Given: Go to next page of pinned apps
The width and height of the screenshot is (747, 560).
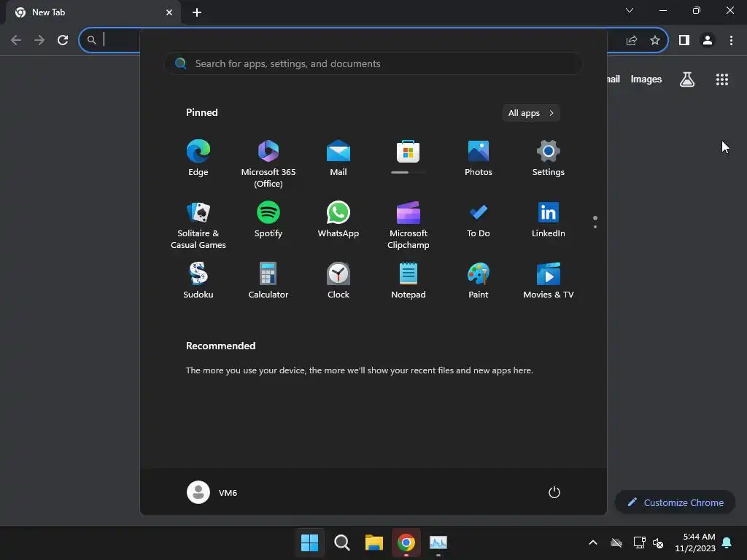Looking at the screenshot, I should [595, 227].
